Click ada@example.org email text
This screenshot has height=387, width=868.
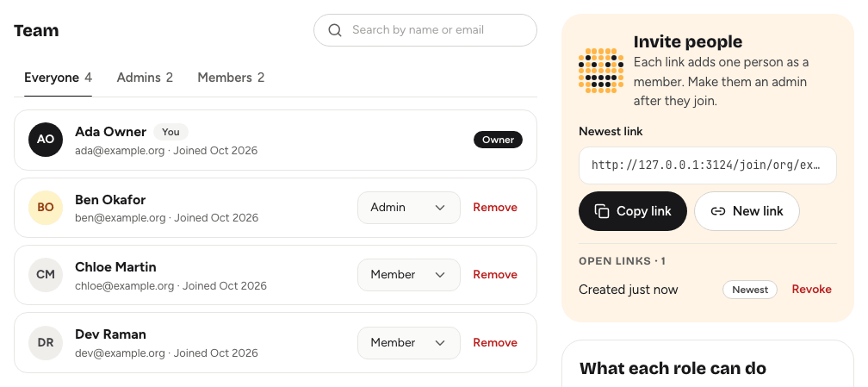[120, 151]
